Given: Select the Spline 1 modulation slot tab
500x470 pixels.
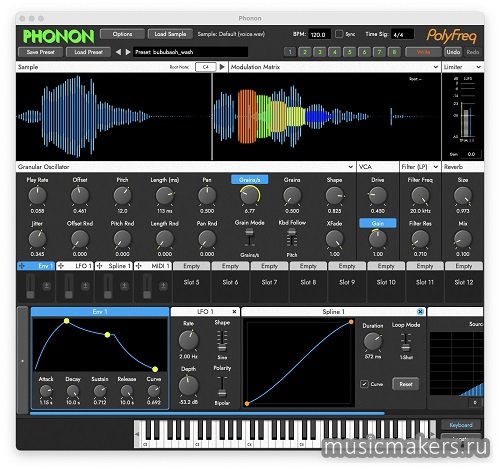Looking at the screenshot, I should [x=114, y=266].
